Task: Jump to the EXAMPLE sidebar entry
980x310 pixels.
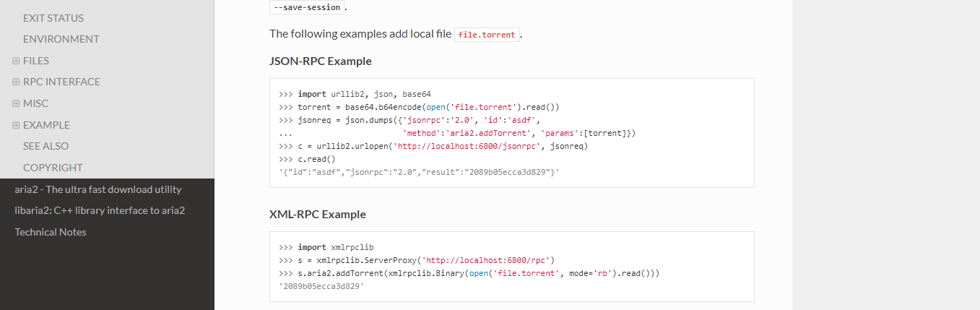Action: pos(47,125)
